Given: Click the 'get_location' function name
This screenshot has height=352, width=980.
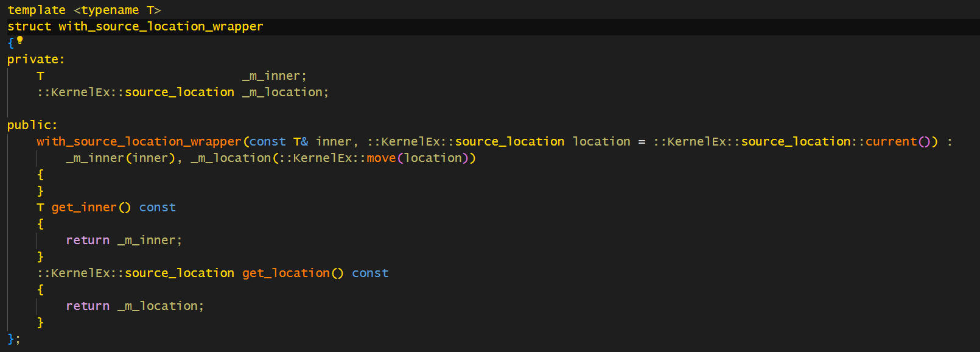Looking at the screenshot, I should pos(286,273).
